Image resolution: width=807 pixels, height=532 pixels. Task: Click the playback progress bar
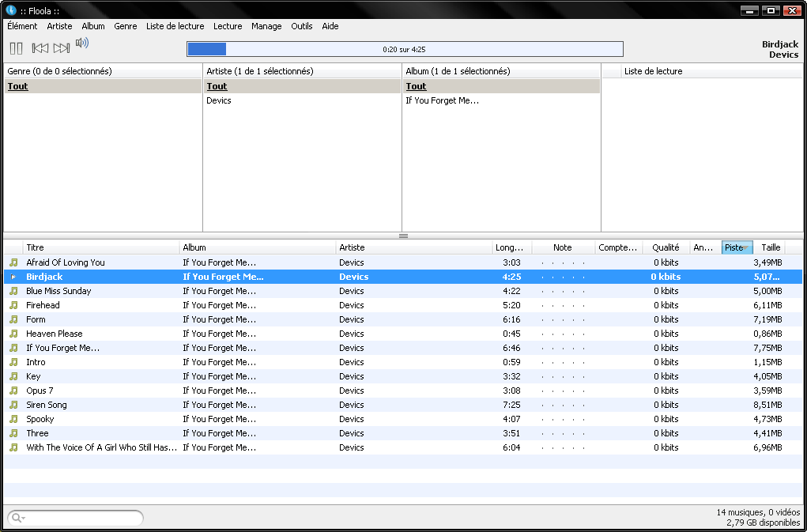pyautogui.click(x=405, y=49)
